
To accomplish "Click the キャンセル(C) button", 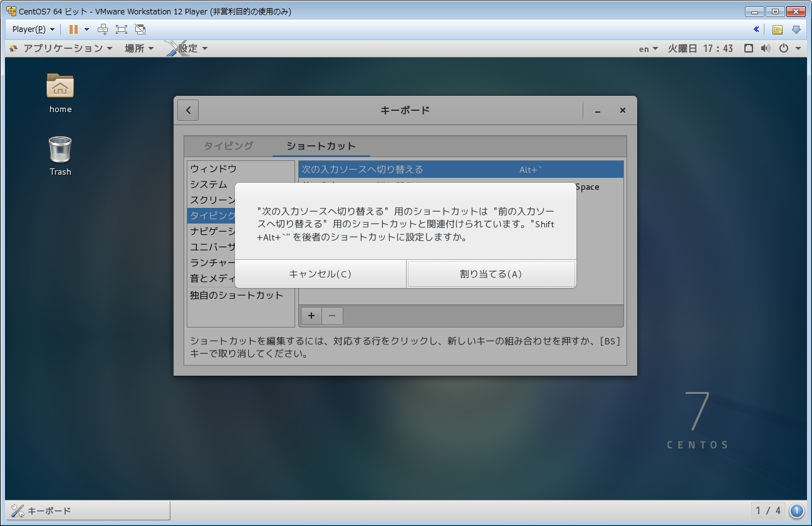I will coord(320,274).
